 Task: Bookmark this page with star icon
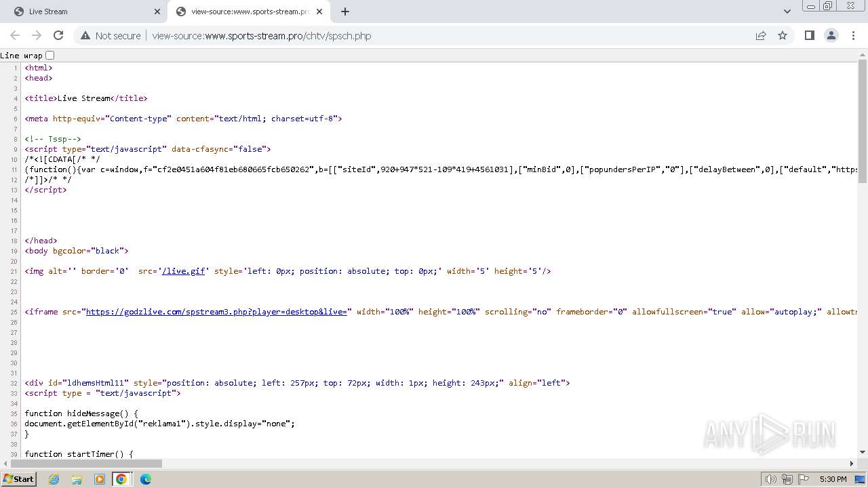point(783,35)
